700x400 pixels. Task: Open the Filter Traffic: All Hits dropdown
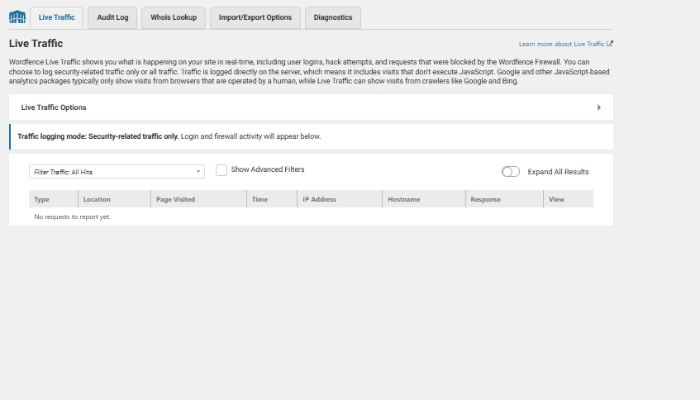117,171
